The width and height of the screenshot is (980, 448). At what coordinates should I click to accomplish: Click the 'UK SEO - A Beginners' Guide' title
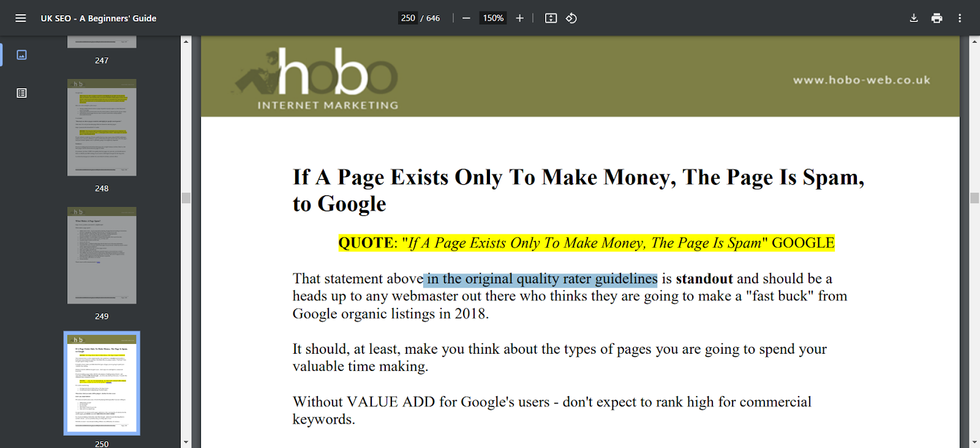99,18
